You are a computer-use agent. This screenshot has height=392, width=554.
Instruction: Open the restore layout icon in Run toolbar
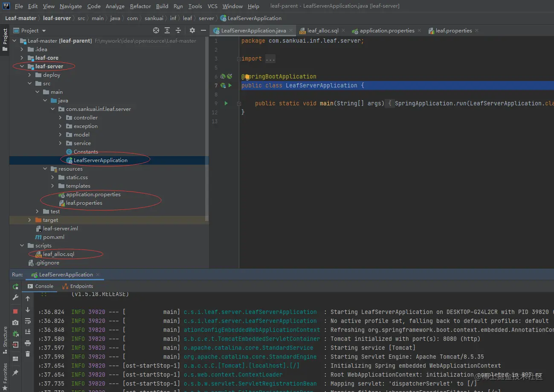(x=15, y=359)
